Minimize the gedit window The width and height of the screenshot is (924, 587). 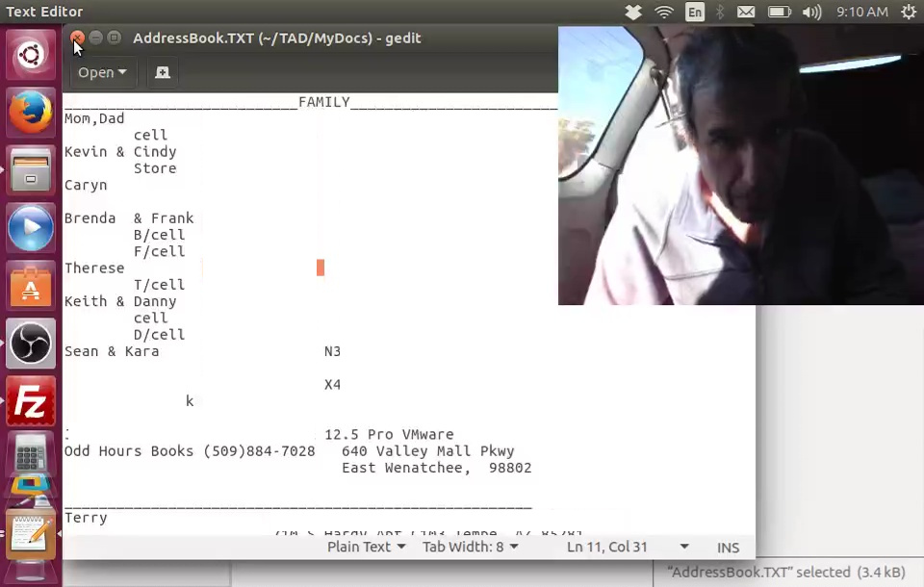pos(95,38)
